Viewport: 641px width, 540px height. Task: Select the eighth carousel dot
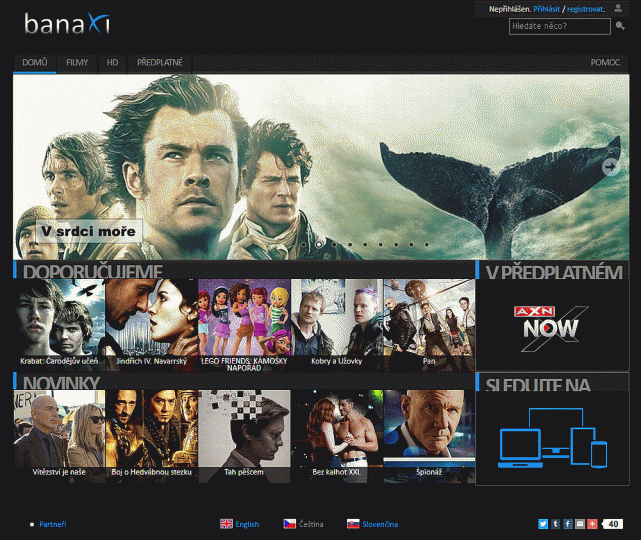[411, 244]
